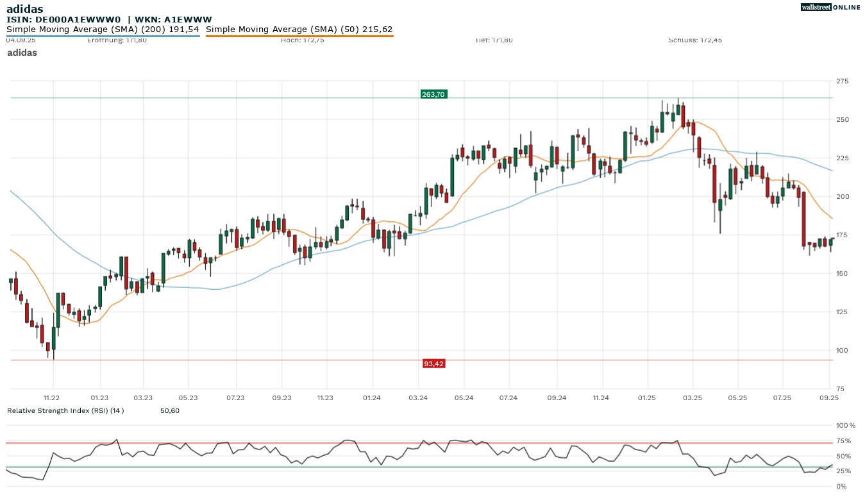The height and width of the screenshot is (504, 865).
Task: Click the adidas chart title at top
Action: [24, 9]
